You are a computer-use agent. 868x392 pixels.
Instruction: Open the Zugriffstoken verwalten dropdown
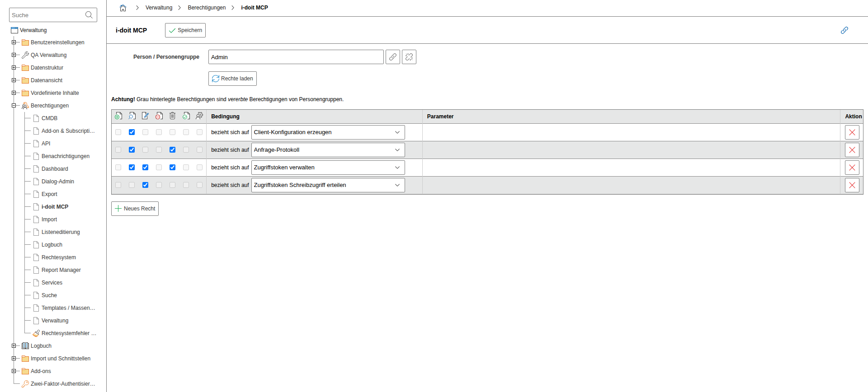[x=328, y=168]
